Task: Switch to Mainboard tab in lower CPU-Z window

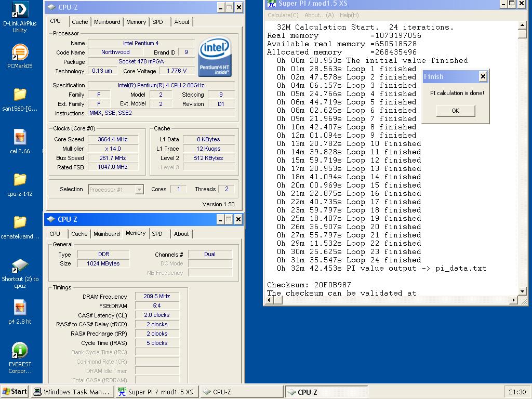Action: click(x=107, y=234)
